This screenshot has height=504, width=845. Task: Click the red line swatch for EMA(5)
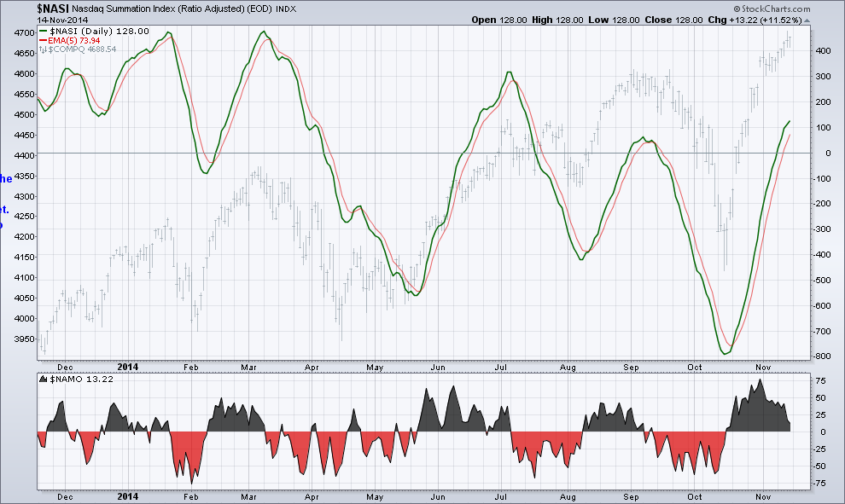(44, 40)
